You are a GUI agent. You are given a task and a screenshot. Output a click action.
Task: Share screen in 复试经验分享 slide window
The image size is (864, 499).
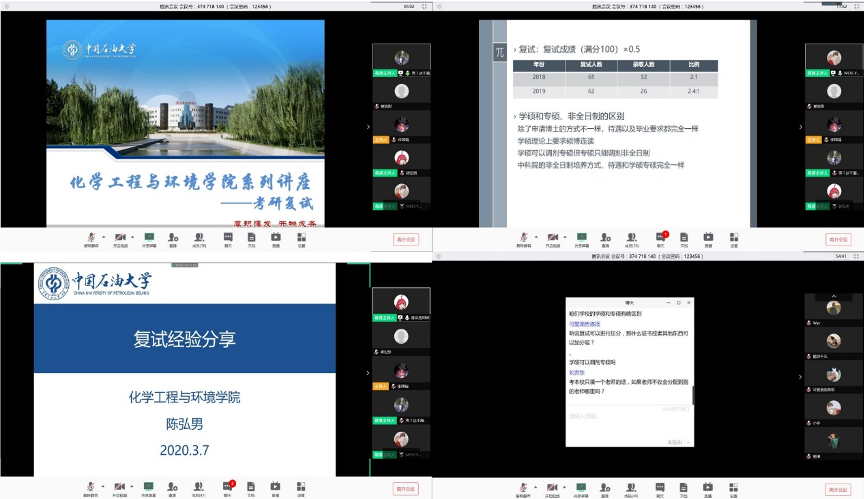149,489
